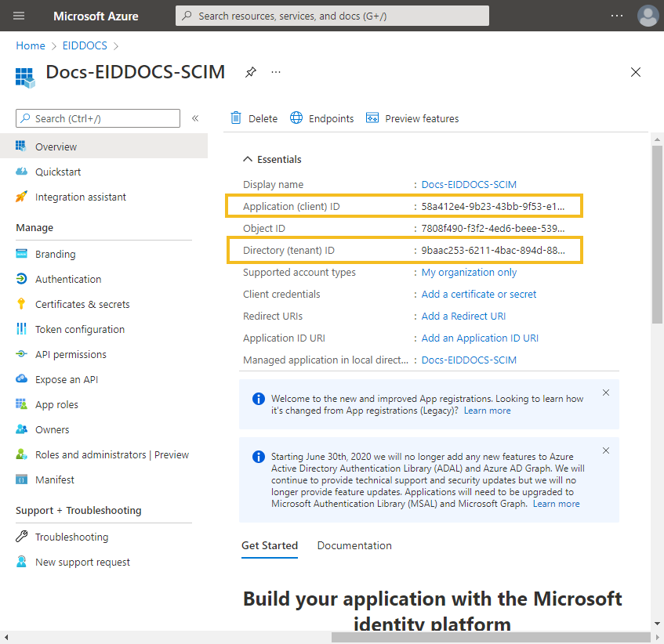Screen dimensions: 664x644
Task: Click the Troubleshooting wrench icon
Action: click(x=21, y=537)
